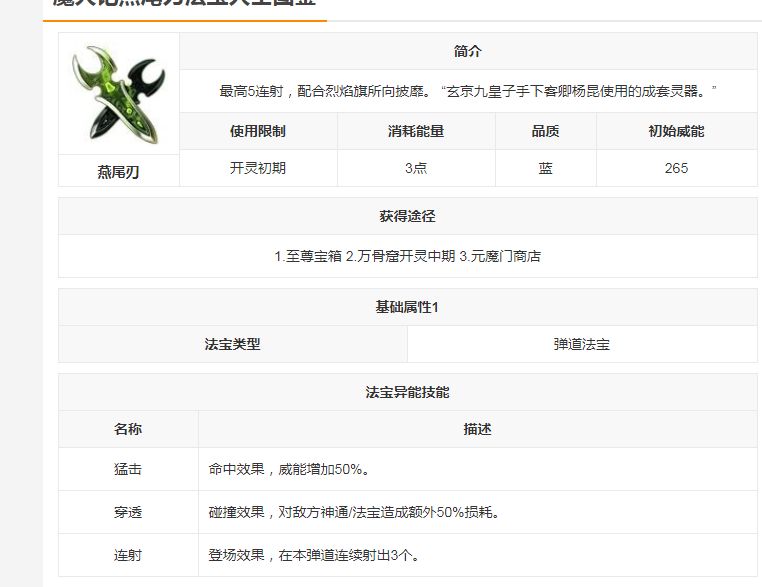
Task: Select the 3点 energy cost cell
Action: pyautogui.click(x=416, y=168)
